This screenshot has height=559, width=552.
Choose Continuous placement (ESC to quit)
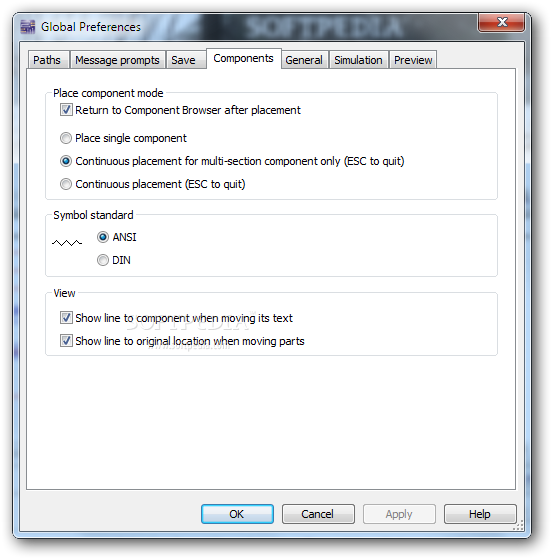click(x=66, y=184)
